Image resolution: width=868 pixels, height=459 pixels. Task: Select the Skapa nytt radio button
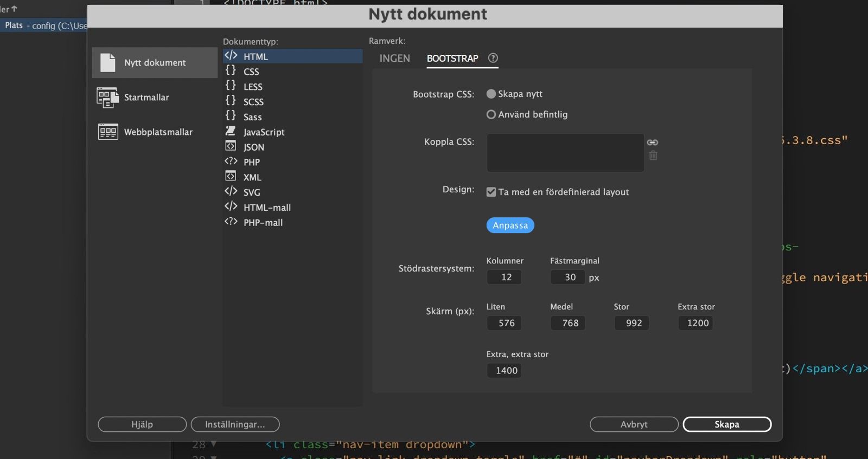pyautogui.click(x=491, y=94)
